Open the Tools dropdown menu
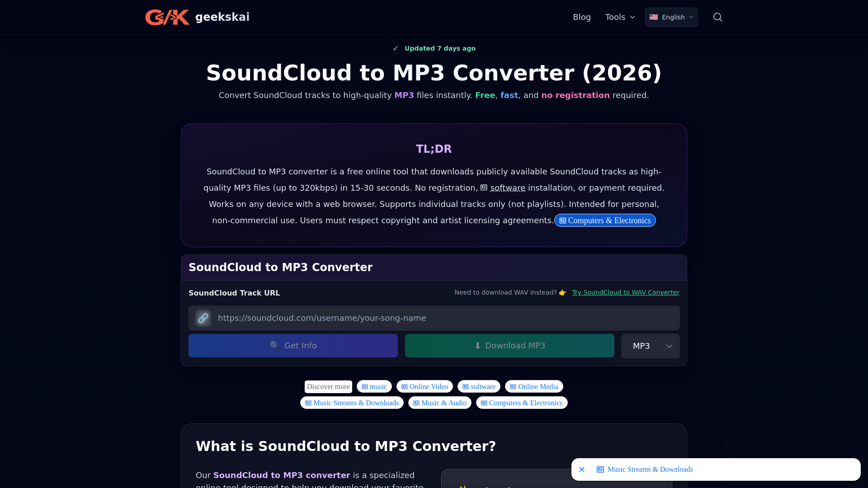The image size is (868, 488). coord(620,17)
